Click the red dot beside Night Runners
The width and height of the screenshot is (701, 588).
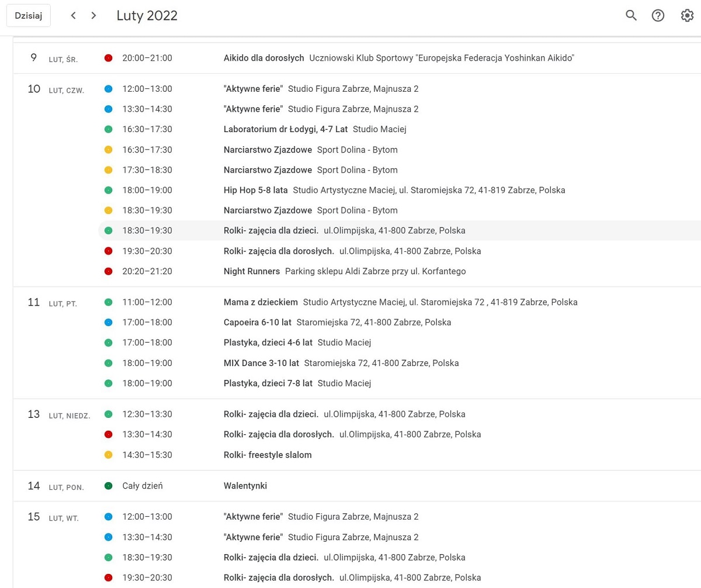108,271
